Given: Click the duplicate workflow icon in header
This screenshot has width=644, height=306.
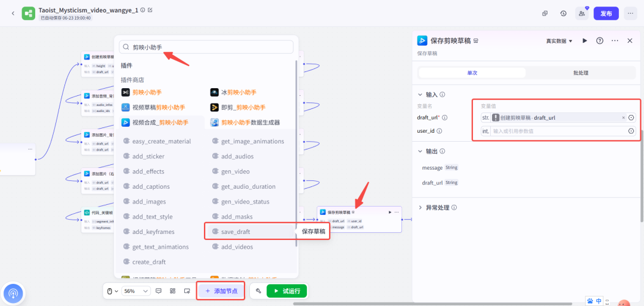Looking at the screenshot, I should click(x=545, y=13).
